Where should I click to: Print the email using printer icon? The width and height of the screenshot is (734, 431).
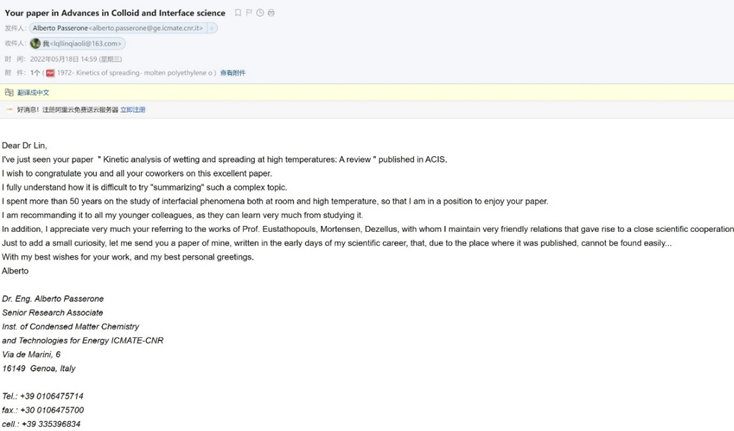pos(271,13)
